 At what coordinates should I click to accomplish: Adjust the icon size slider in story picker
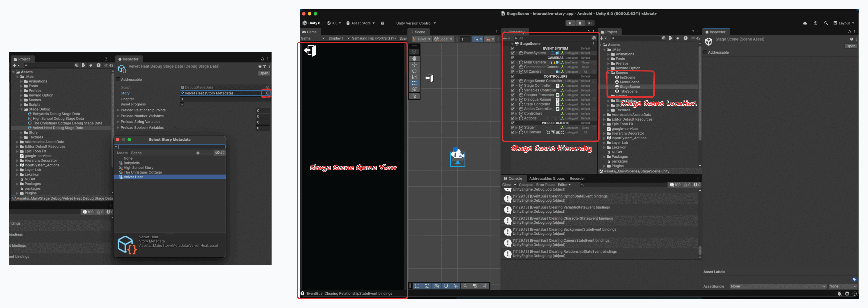(x=198, y=153)
